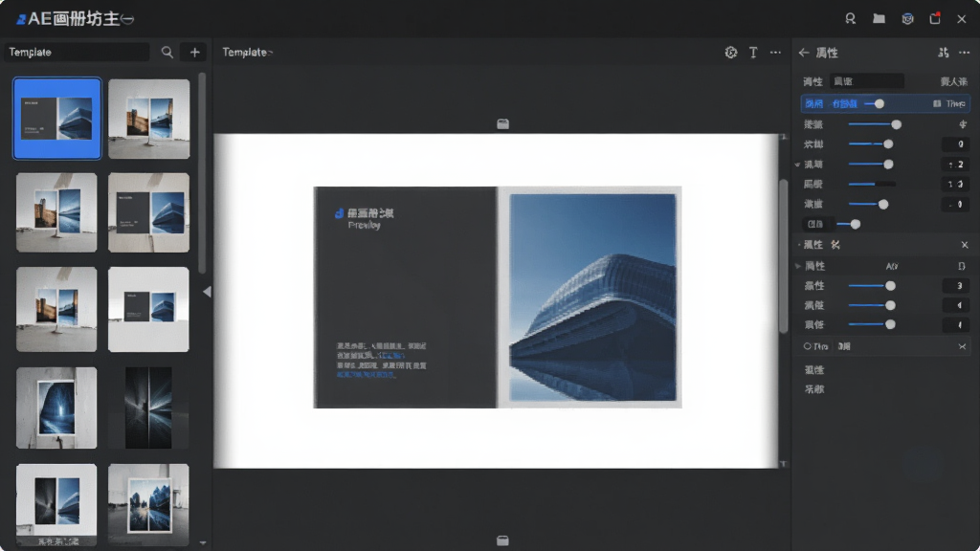The height and width of the screenshot is (551, 980).
Task: Click the adjustment icon in the 属性 panel header
Action: tap(943, 54)
